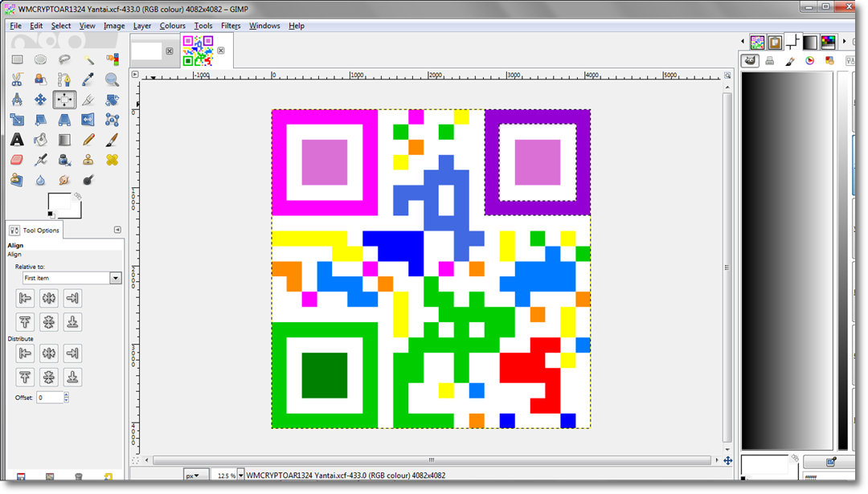The height and width of the screenshot is (494, 868).
Task: Select the Zoom magnifier tool
Action: [113, 80]
